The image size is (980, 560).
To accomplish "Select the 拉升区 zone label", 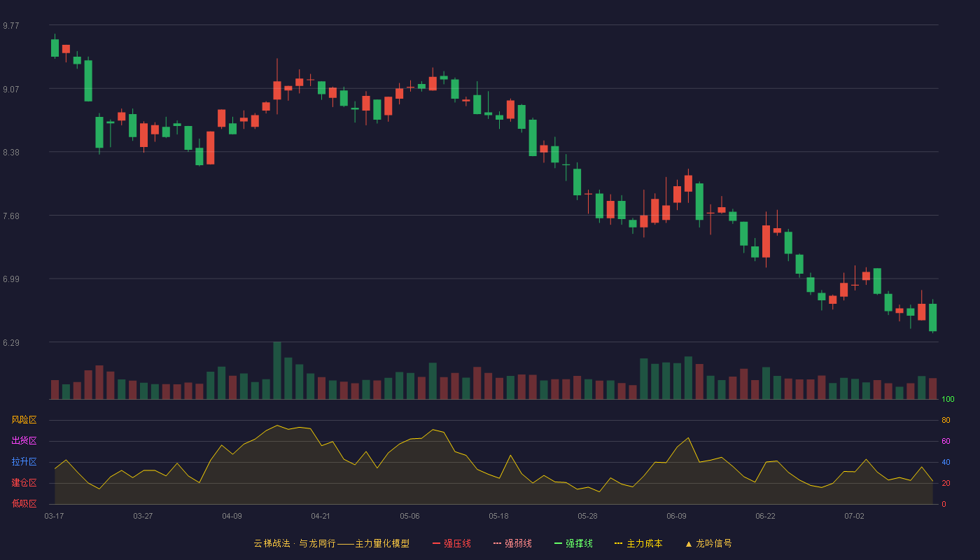I will coord(24,462).
